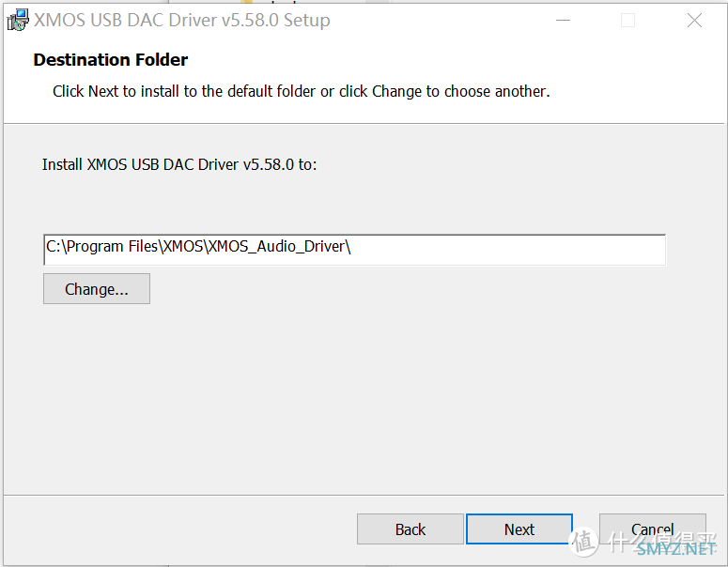Click the 'Destination Folder' heading

tap(111, 60)
